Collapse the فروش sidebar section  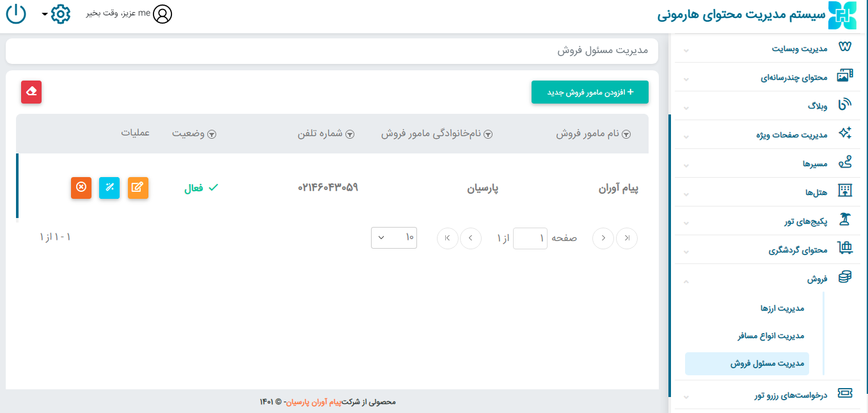tap(768, 279)
